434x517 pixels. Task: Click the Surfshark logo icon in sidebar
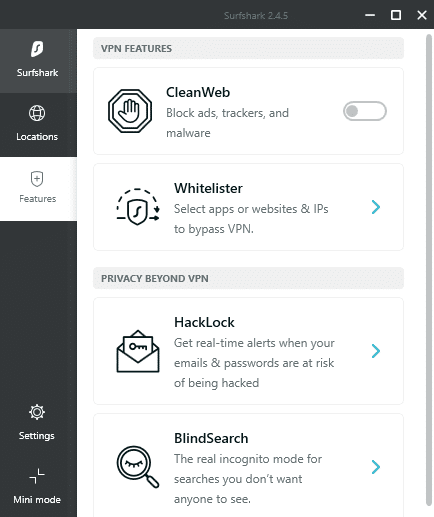tap(37, 49)
